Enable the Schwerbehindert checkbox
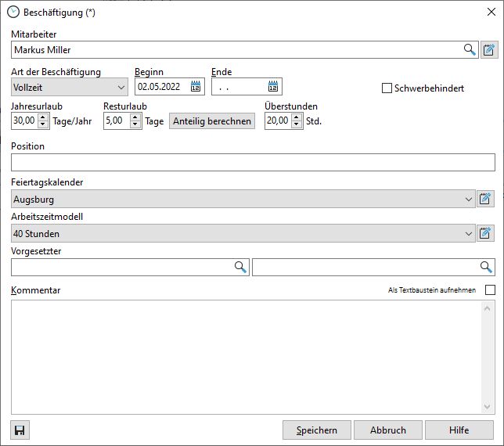 tap(387, 88)
